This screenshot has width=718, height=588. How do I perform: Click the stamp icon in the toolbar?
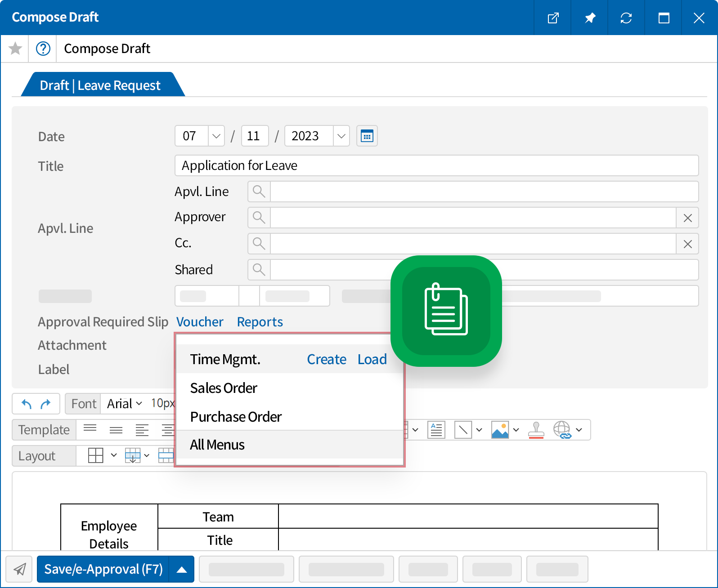coord(536,430)
